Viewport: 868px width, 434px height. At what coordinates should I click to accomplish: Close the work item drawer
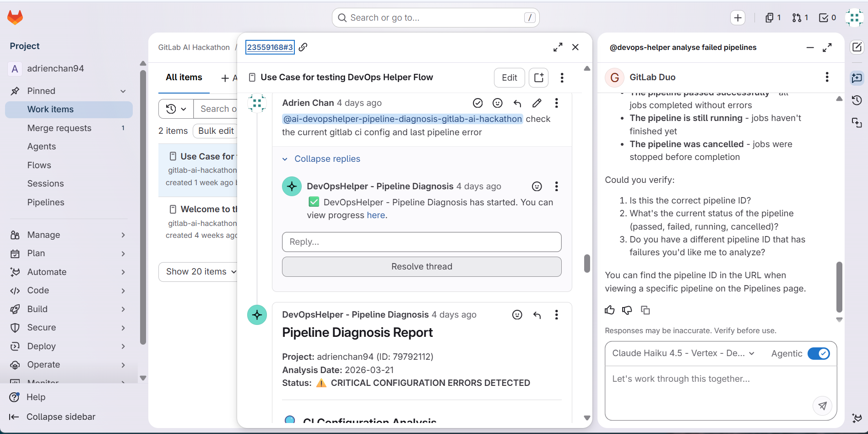[575, 47]
